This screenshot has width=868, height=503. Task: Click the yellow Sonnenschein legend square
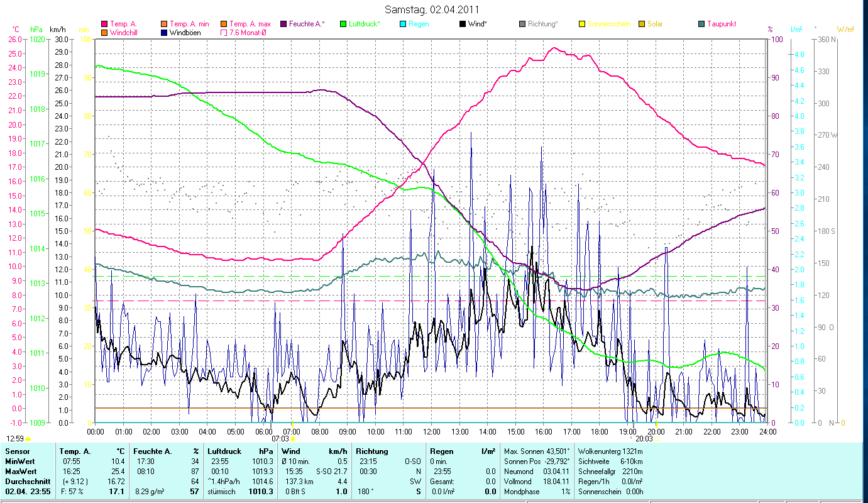pos(582,24)
